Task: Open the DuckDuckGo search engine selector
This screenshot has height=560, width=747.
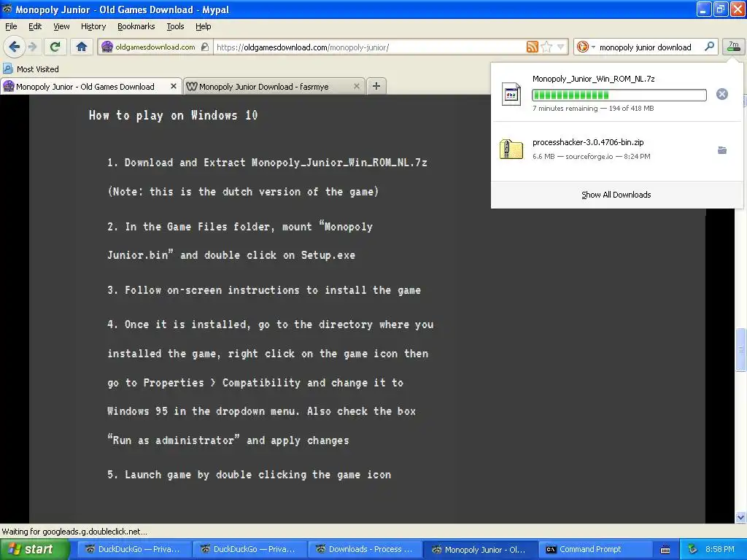Action: click(586, 47)
